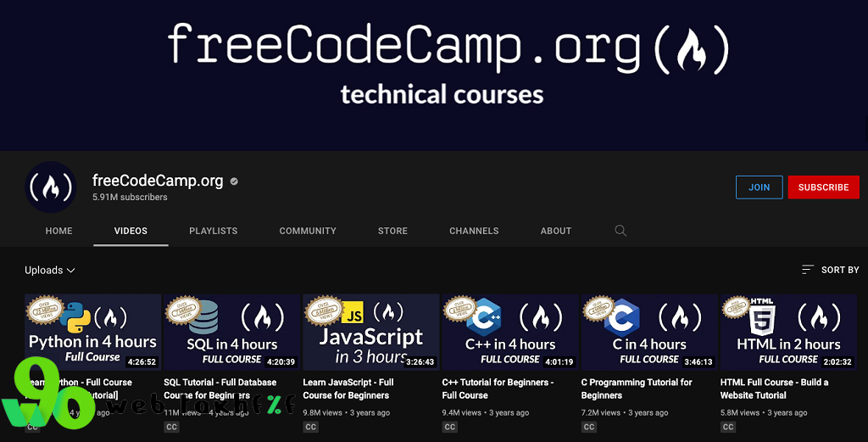This screenshot has width=868, height=442.
Task: View the CHANNELS tab
Action: click(x=474, y=231)
